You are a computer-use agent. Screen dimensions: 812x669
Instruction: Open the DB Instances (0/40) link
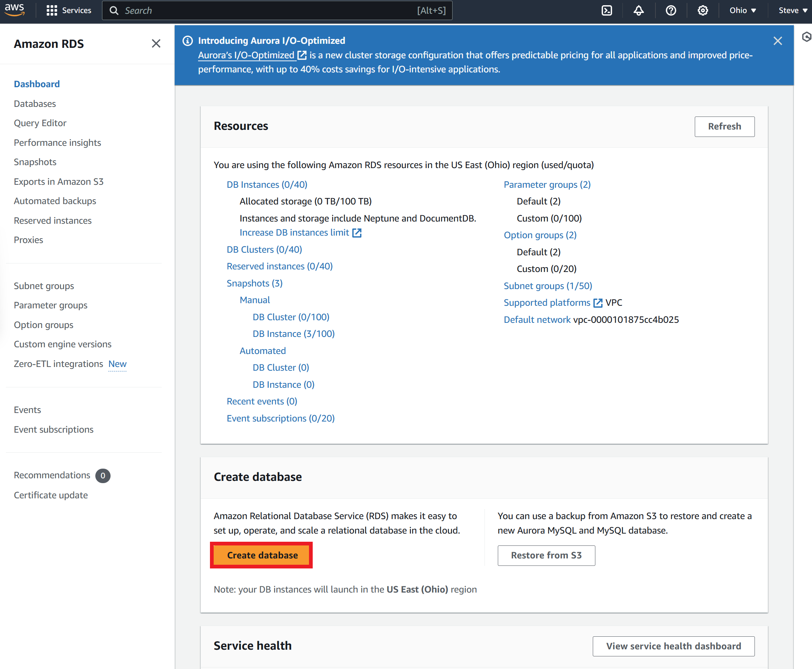[267, 184]
